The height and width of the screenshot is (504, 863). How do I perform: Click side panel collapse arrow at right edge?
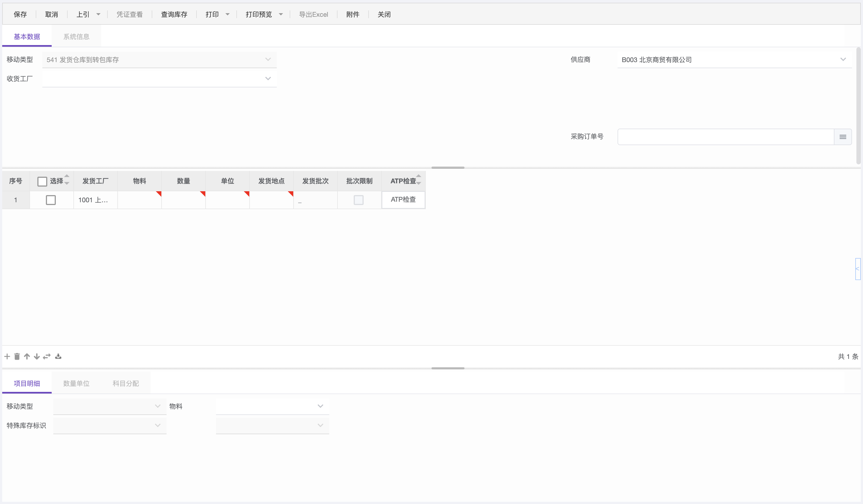pos(857,269)
